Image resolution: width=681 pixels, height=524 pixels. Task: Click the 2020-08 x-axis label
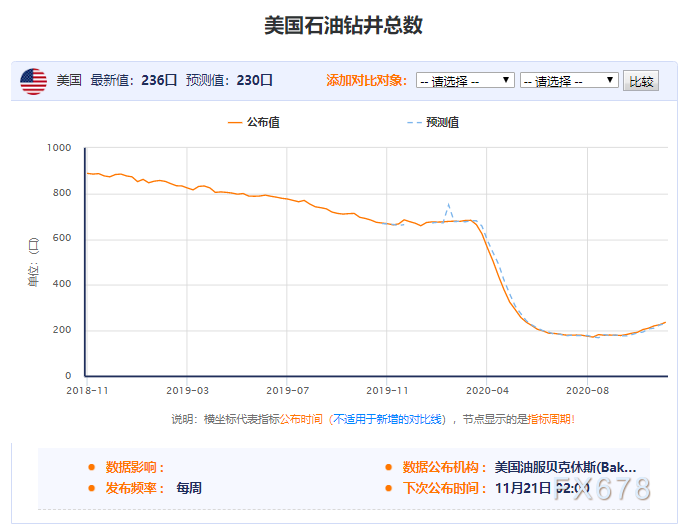tap(588, 391)
